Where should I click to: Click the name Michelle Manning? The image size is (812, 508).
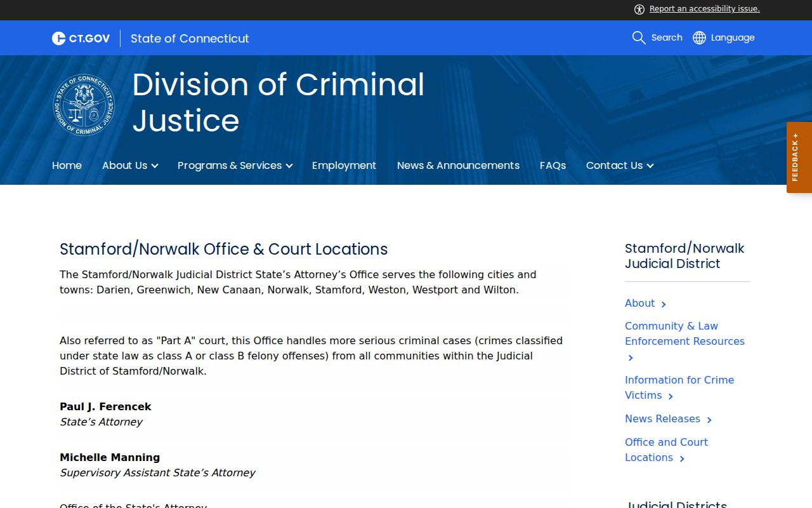[x=110, y=457]
